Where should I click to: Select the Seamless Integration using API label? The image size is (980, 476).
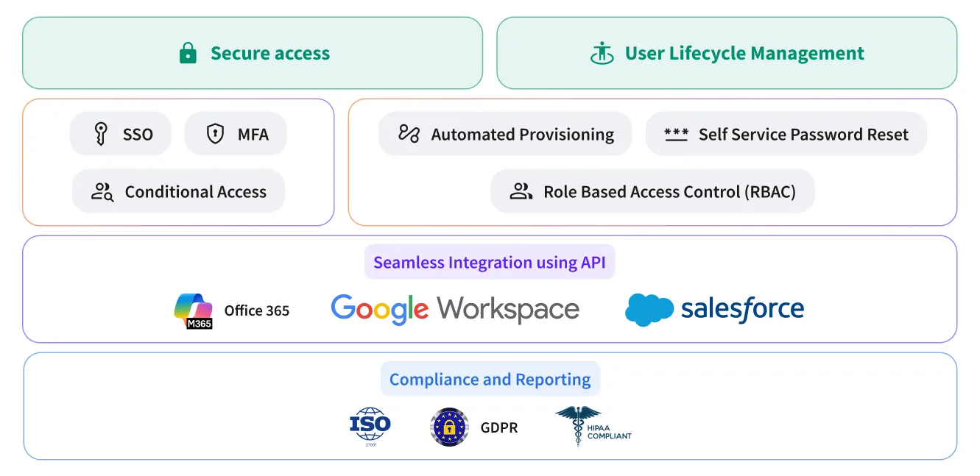490,262
